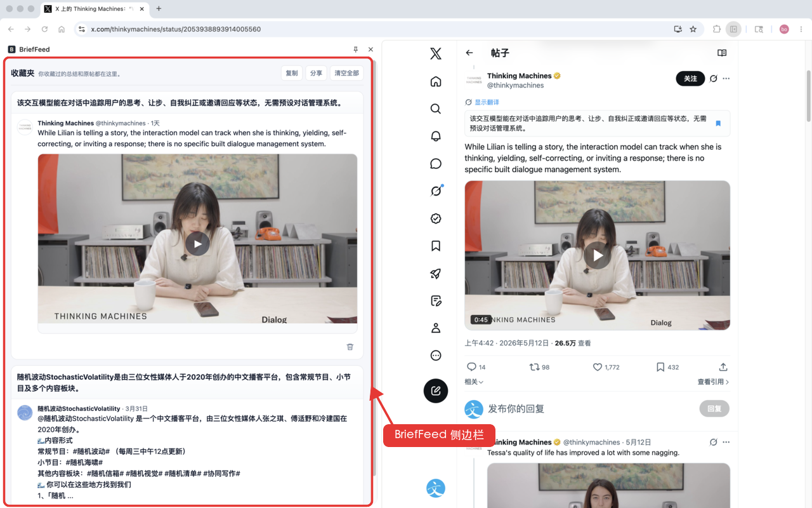This screenshot has height=508, width=812.
Task: Open the rocket Premium sidebar icon
Action: point(436,274)
